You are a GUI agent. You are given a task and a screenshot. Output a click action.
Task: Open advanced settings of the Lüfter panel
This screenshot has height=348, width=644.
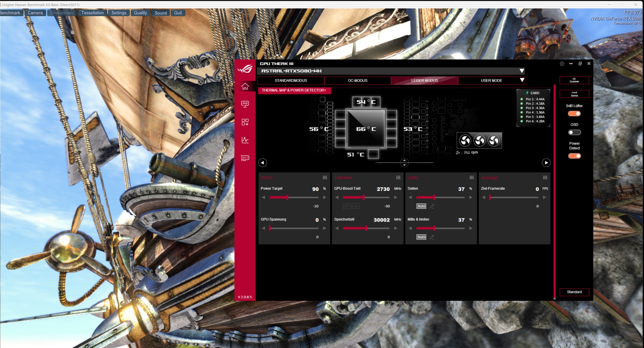coord(471,178)
